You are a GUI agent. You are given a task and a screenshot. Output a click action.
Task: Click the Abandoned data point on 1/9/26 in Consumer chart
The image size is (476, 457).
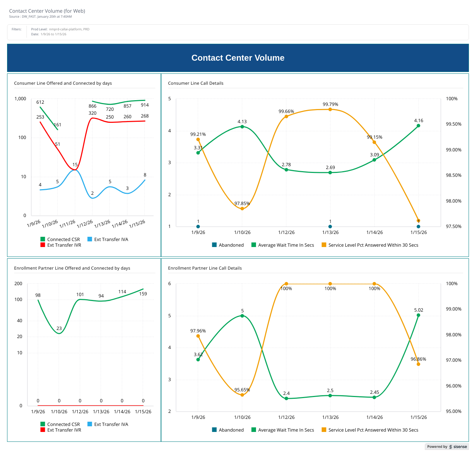(198, 227)
